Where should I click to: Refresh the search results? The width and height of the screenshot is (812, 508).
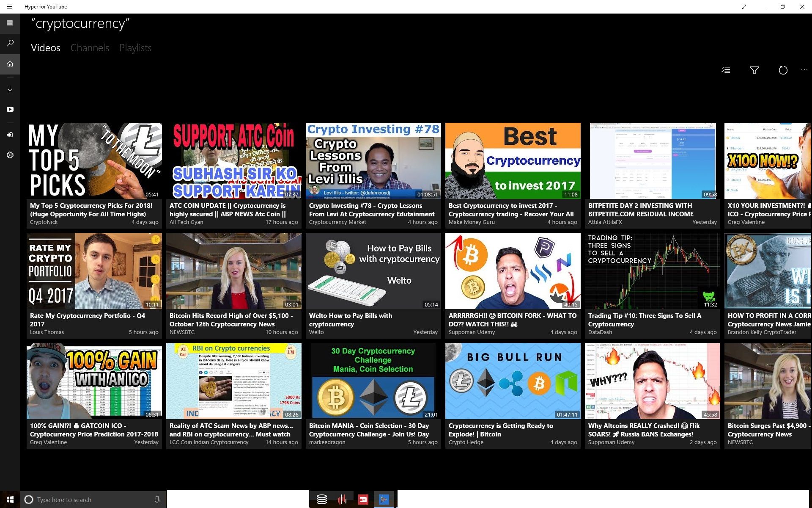pyautogui.click(x=783, y=70)
